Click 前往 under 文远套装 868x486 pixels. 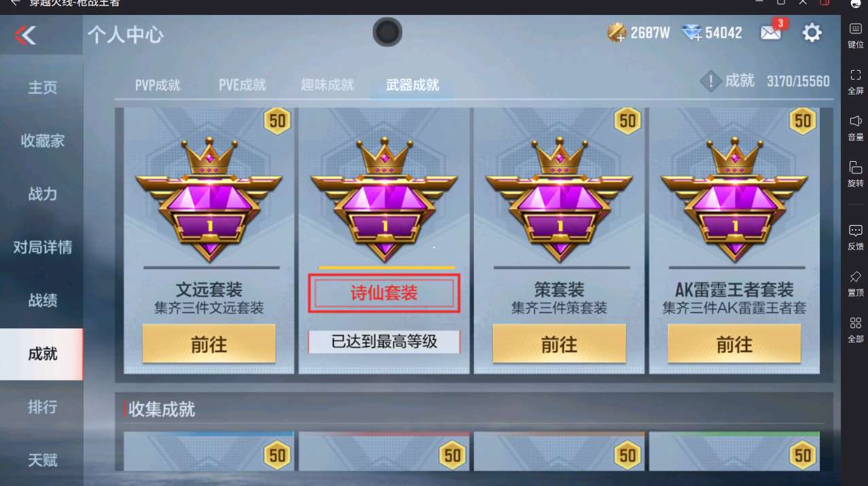(209, 344)
